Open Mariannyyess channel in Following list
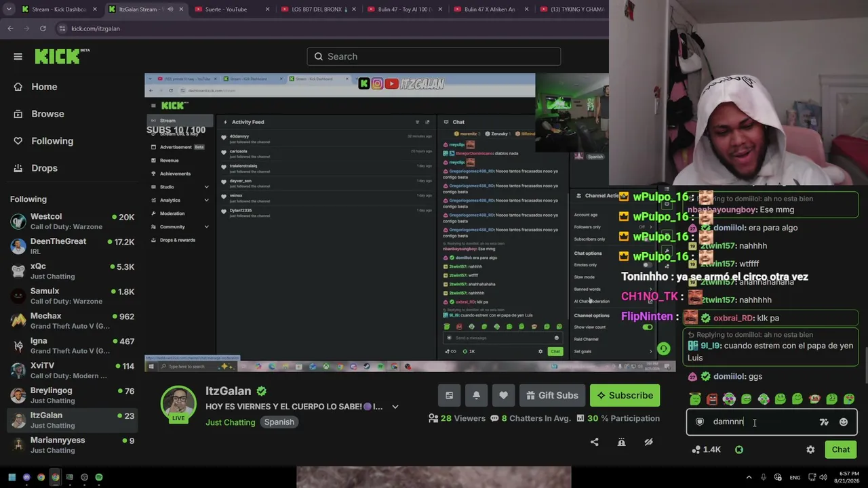This screenshot has height=488, width=868. pyautogui.click(x=72, y=445)
